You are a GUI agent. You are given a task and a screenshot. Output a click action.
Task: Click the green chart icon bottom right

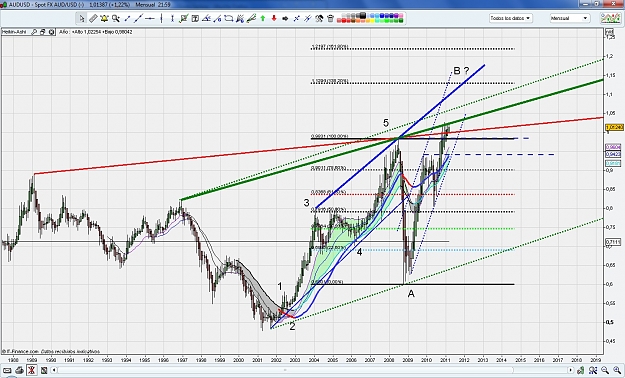582,370
